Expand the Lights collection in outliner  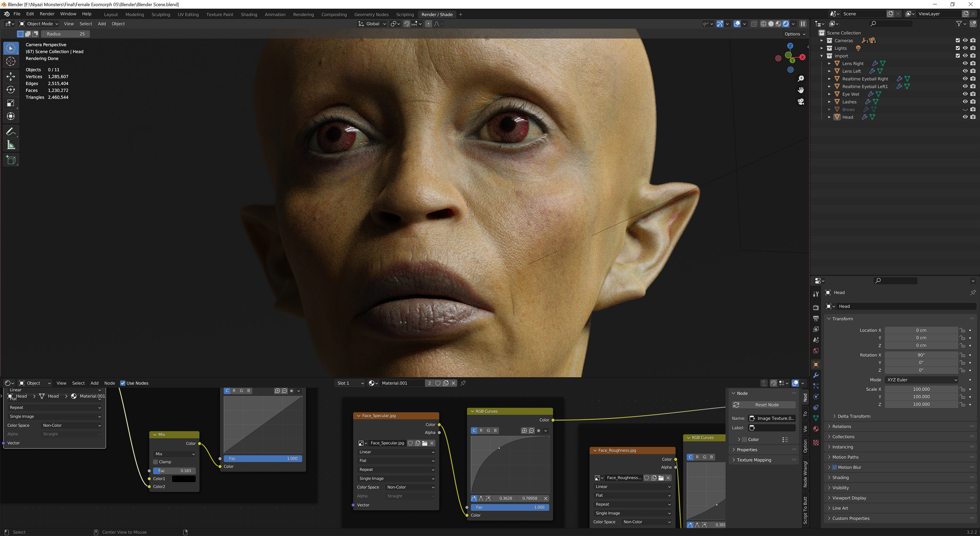click(822, 48)
